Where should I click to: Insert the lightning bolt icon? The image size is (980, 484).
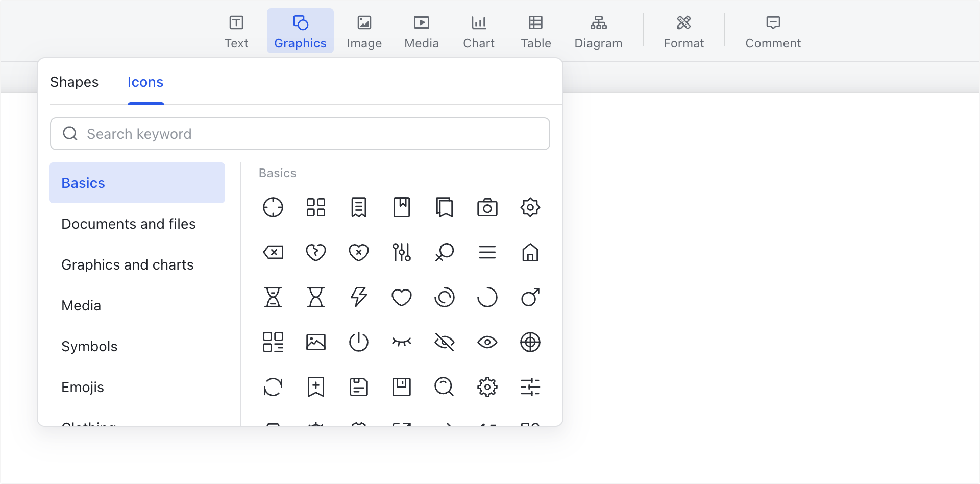359,298
